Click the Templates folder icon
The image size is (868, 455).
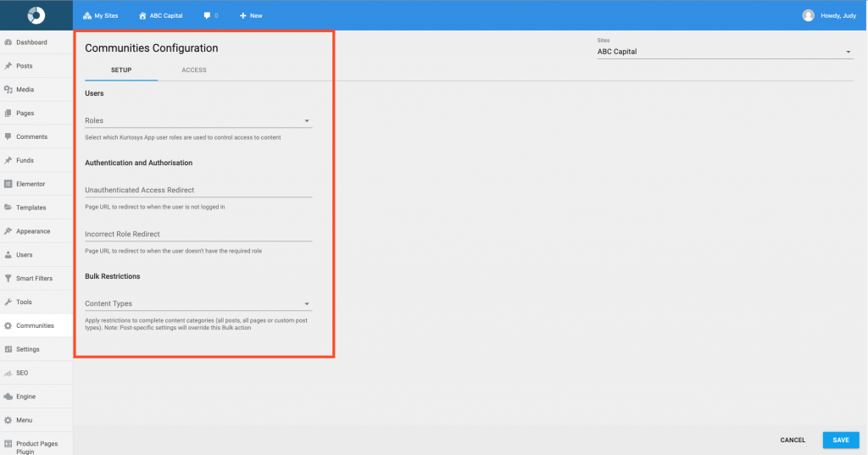pos(8,208)
